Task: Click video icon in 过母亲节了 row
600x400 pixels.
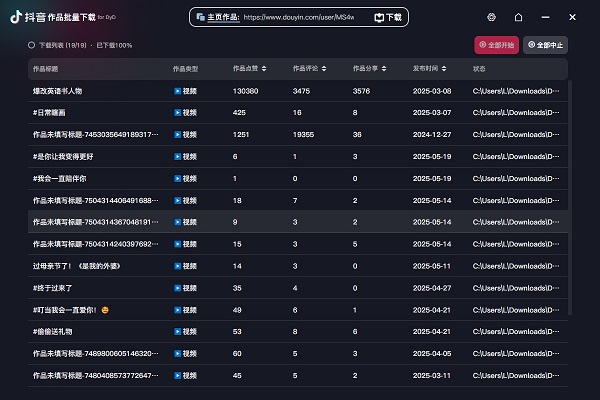Action: [x=178, y=266]
